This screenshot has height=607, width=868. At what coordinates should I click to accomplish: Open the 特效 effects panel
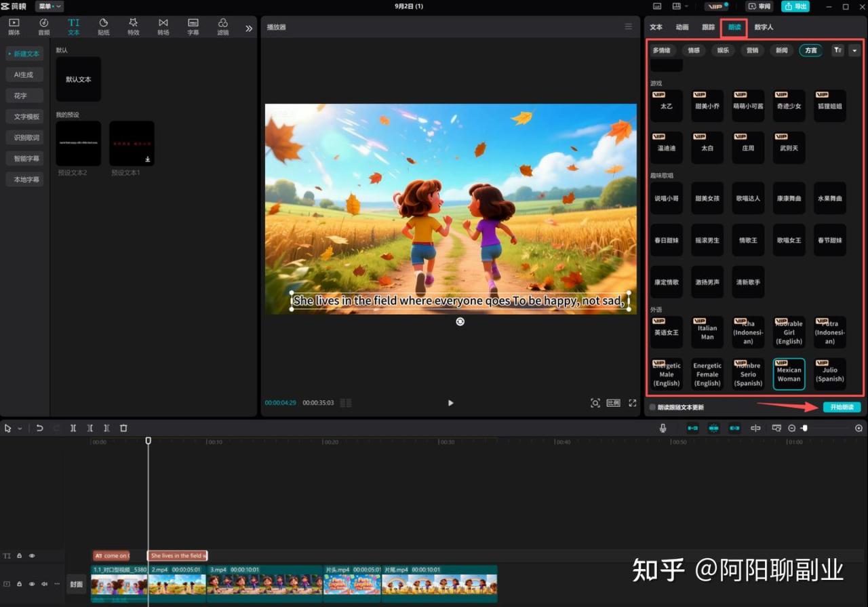(133, 26)
